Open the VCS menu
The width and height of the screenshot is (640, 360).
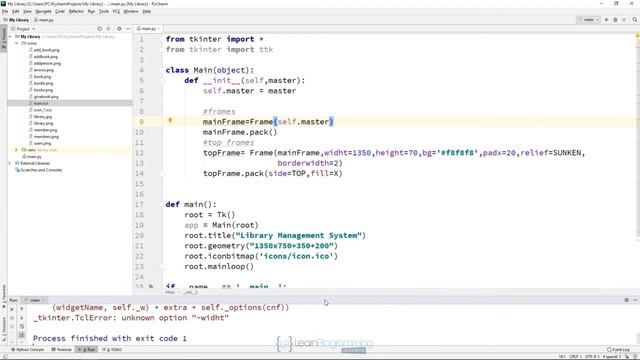[116, 11]
